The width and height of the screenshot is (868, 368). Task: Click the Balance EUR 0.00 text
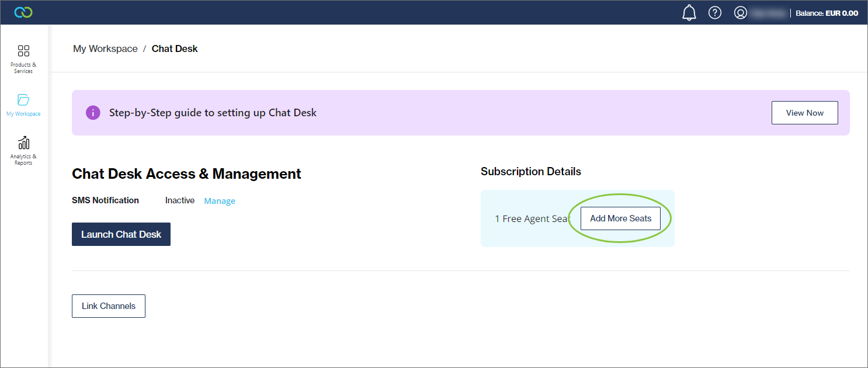click(x=827, y=13)
